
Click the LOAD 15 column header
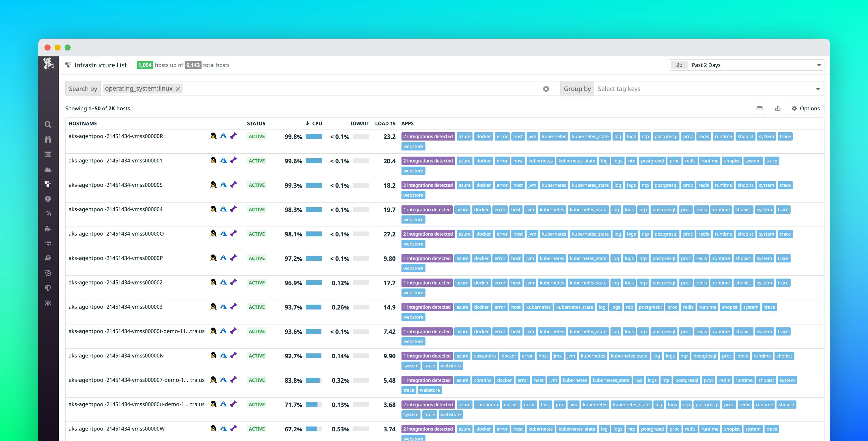(385, 123)
